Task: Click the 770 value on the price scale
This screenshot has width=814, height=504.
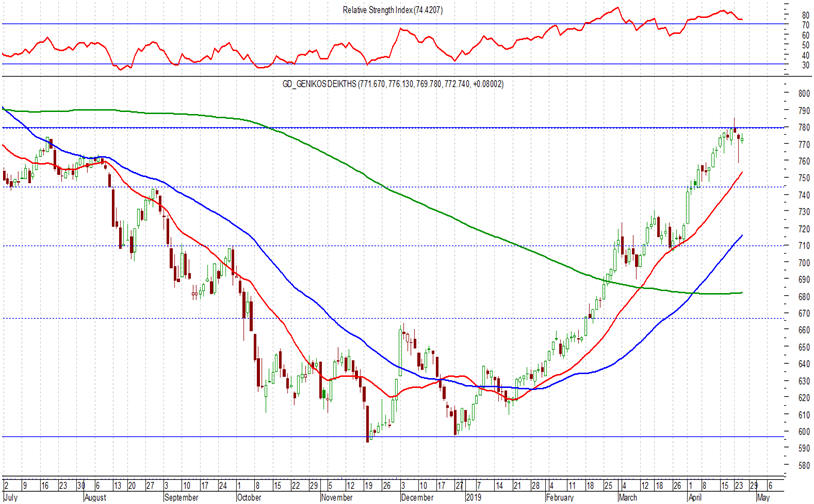Action: point(805,144)
